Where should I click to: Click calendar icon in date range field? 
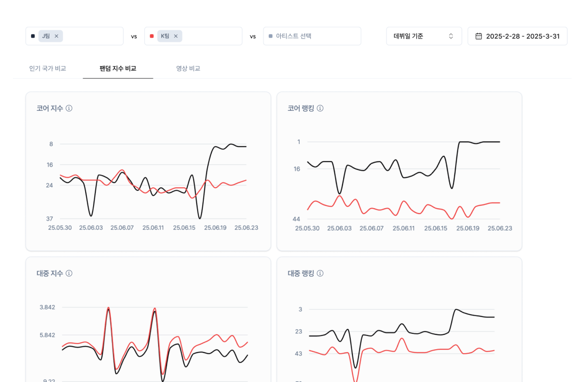point(479,36)
